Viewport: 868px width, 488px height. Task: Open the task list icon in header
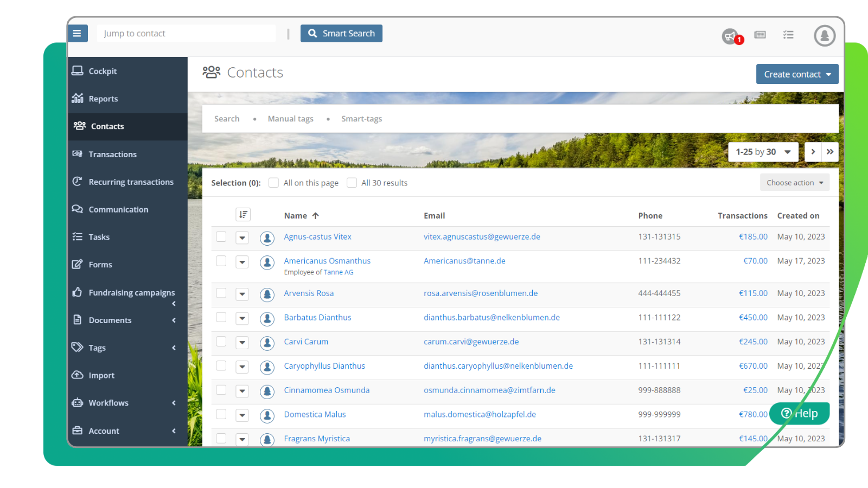pyautogui.click(x=788, y=34)
